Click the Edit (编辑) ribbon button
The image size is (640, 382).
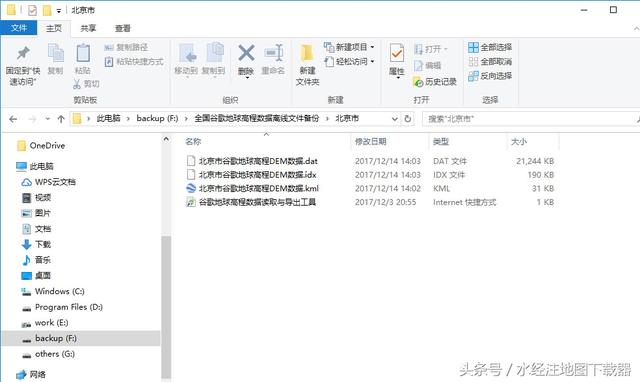point(427,65)
